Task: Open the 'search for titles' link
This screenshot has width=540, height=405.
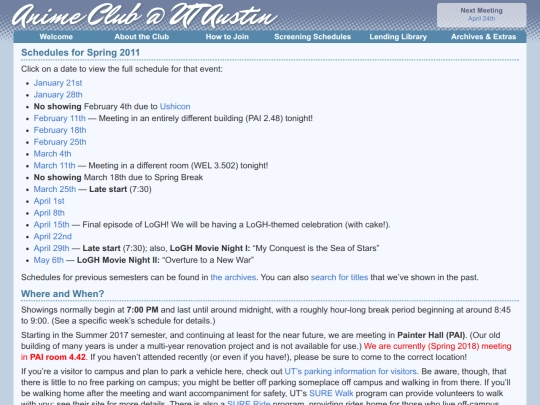Action: point(339,277)
